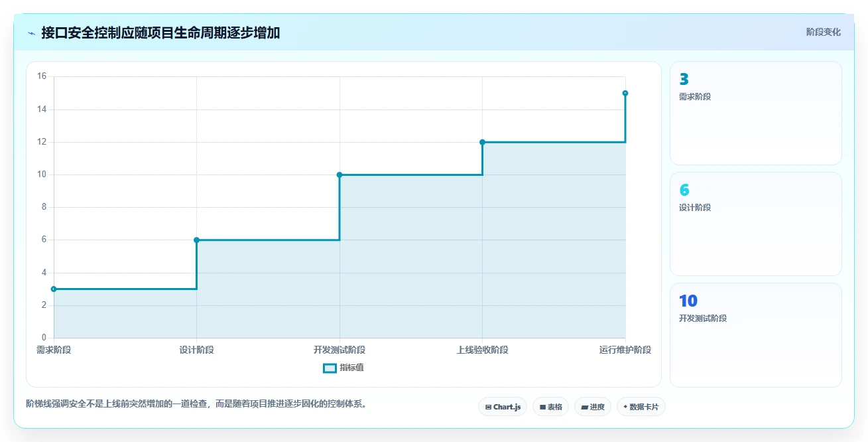The width and height of the screenshot is (868, 442).
Task: Click the x-axis label 上线验收阶段
Action: [482, 350]
